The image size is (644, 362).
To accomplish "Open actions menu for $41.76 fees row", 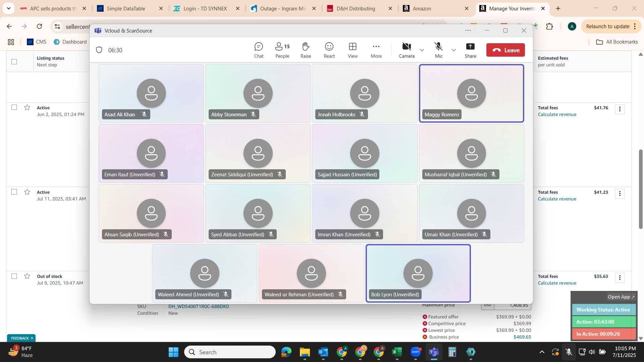I will [620, 109].
